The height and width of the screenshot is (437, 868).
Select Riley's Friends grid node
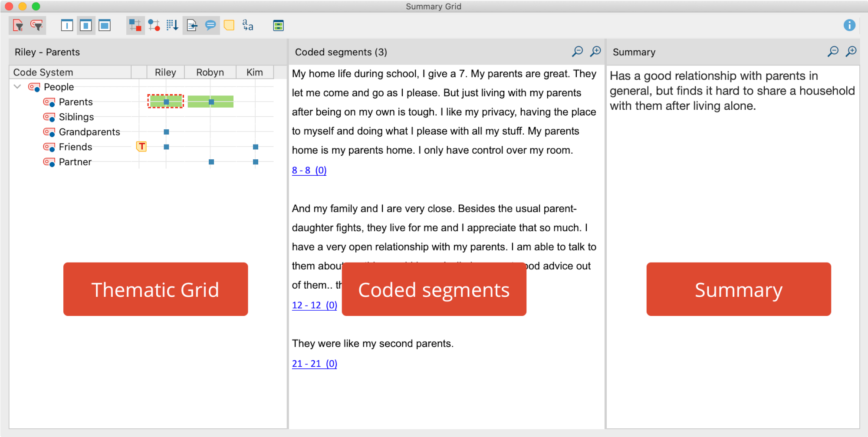pyautogui.click(x=166, y=147)
